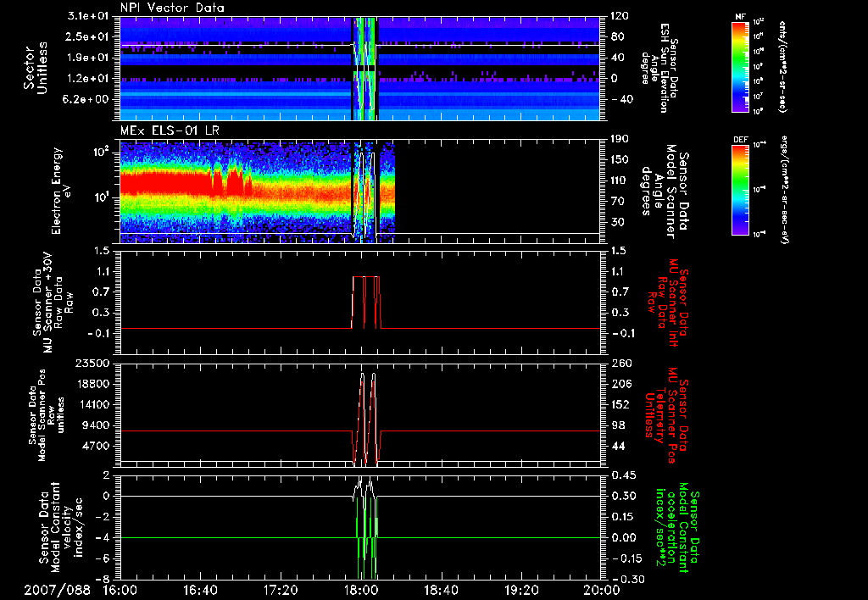Click the 206 telemetry tick label

(x=622, y=384)
